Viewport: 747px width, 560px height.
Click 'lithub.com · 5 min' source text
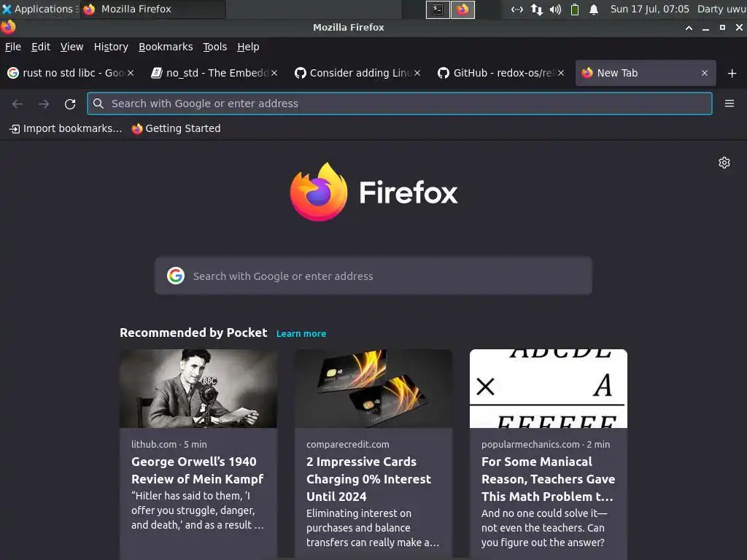[169, 444]
